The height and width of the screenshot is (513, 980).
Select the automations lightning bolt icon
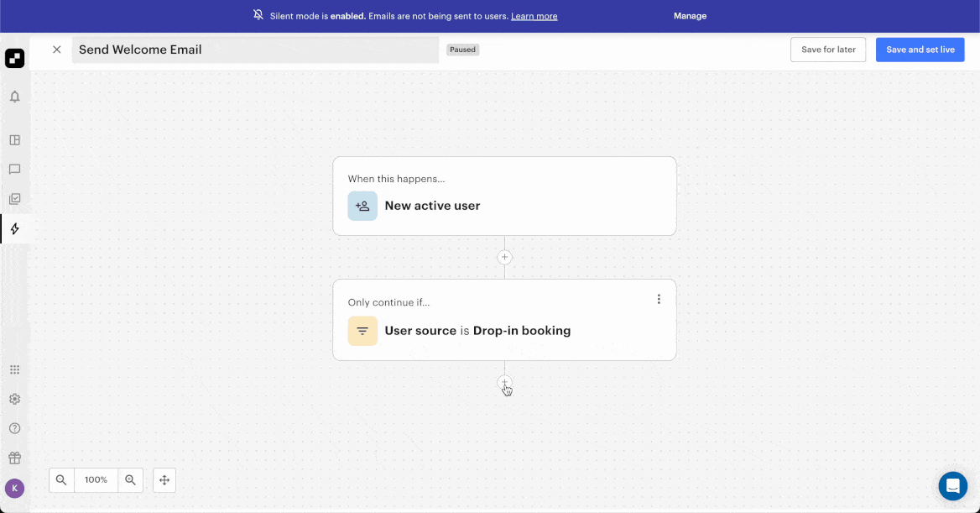(x=15, y=229)
